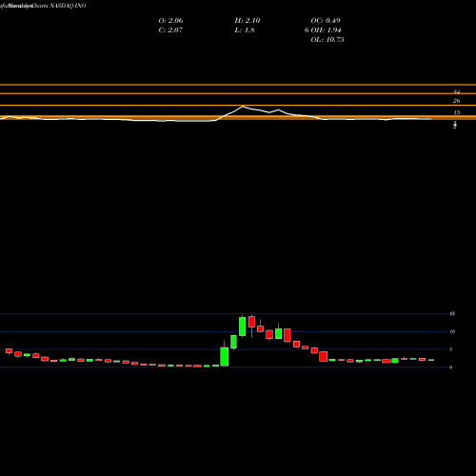Select the "NASDAQ INO" chart title
Viewport: 476px width, 476px height.
(x=67, y=6)
